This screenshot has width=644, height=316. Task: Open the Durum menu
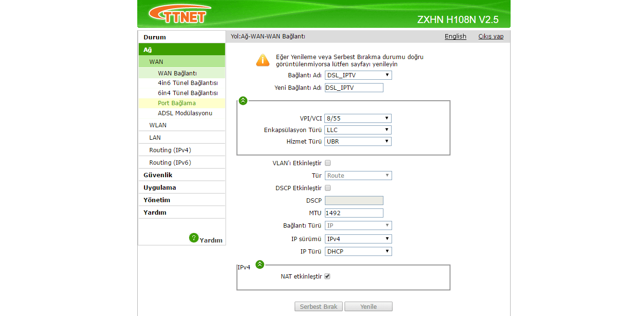pos(182,37)
